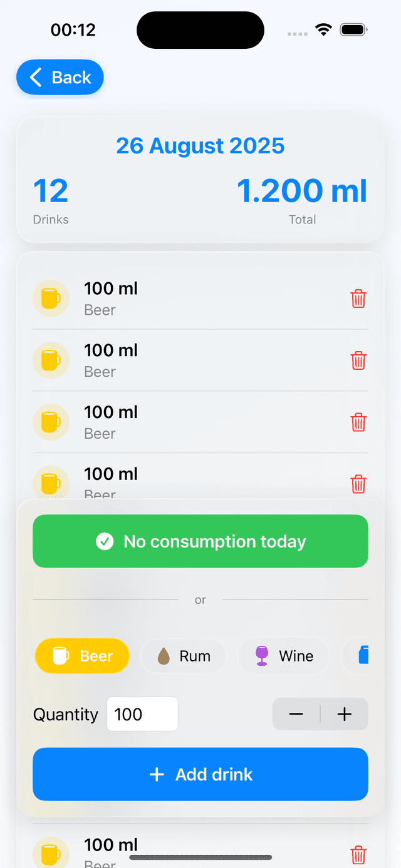Viewport: 401px width, 868px height.
Task: Tap the Wine glass icon
Action: (263, 655)
